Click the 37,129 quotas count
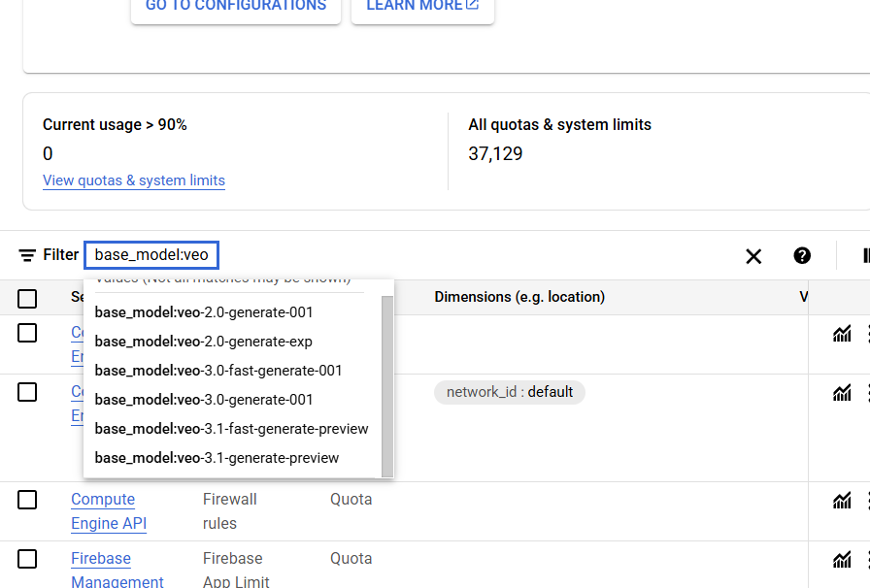 coord(495,153)
